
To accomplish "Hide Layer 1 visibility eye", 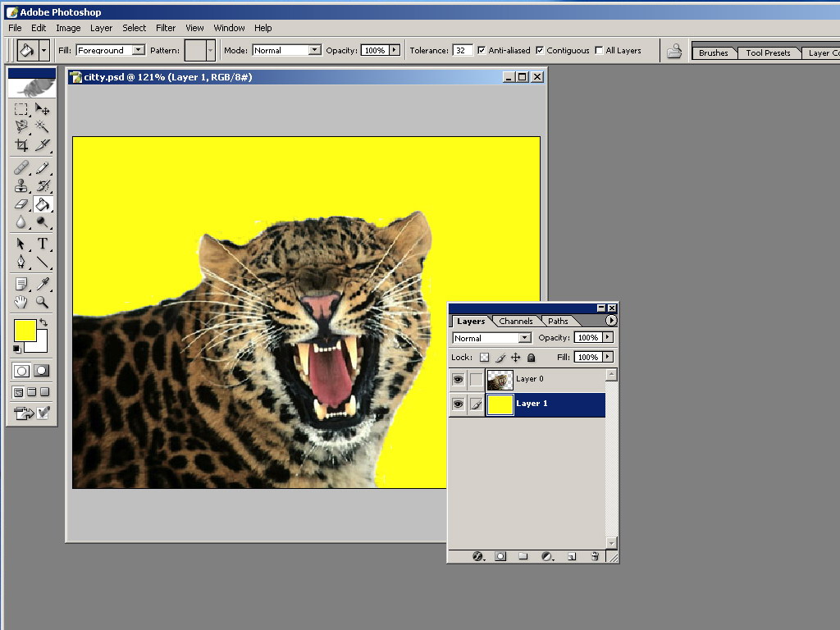I will tap(458, 404).
